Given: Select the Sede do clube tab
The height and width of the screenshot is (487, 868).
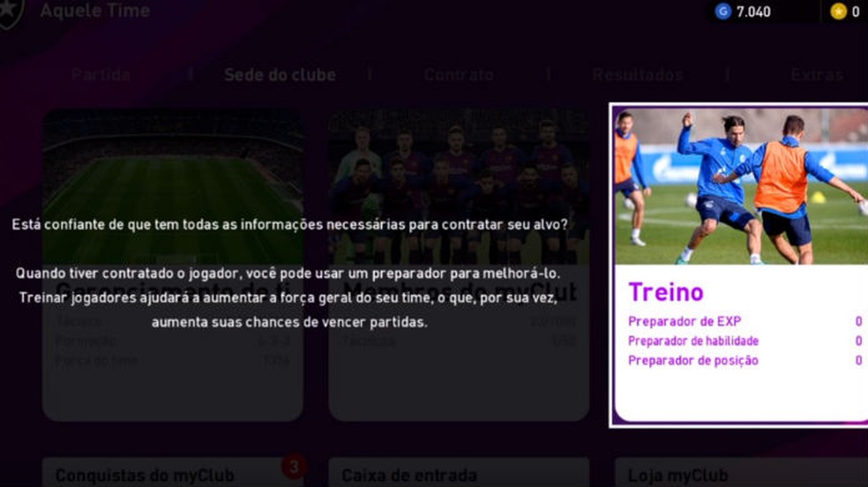Looking at the screenshot, I should click(x=280, y=75).
